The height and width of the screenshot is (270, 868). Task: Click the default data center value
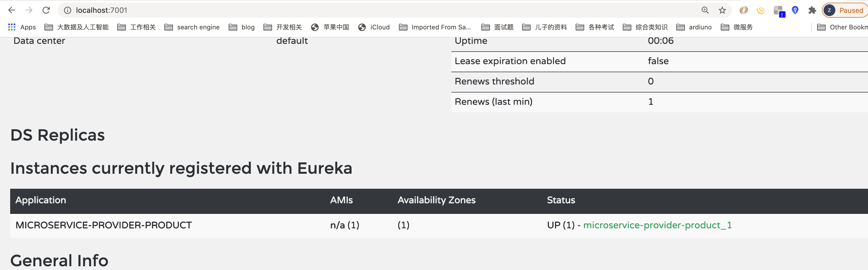point(292,41)
